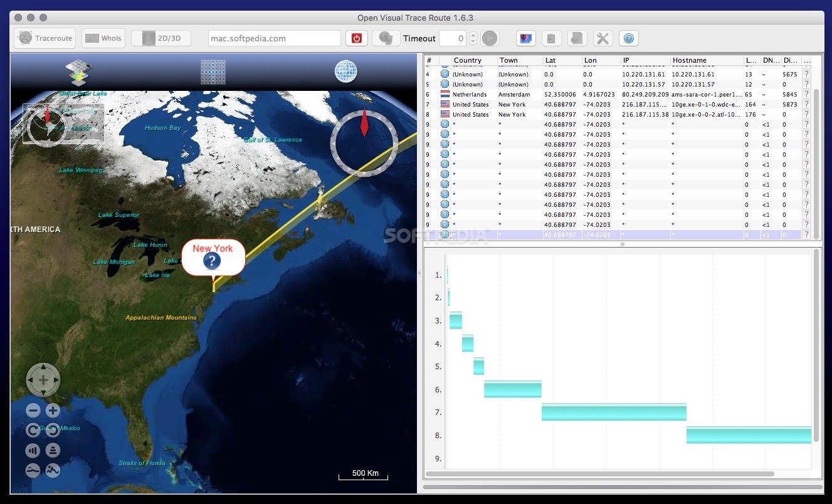The width and height of the screenshot is (832, 504).
Task: Zoom in the map with the plus button
Action: pos(53,411)
